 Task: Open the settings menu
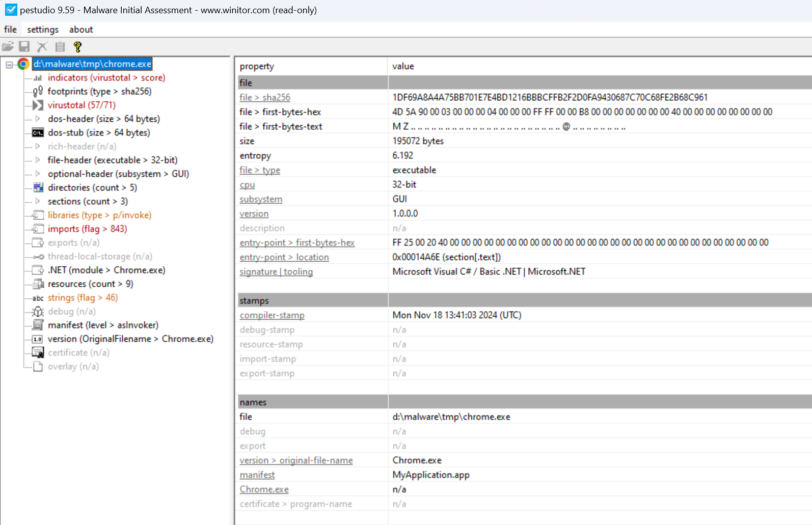43,30
